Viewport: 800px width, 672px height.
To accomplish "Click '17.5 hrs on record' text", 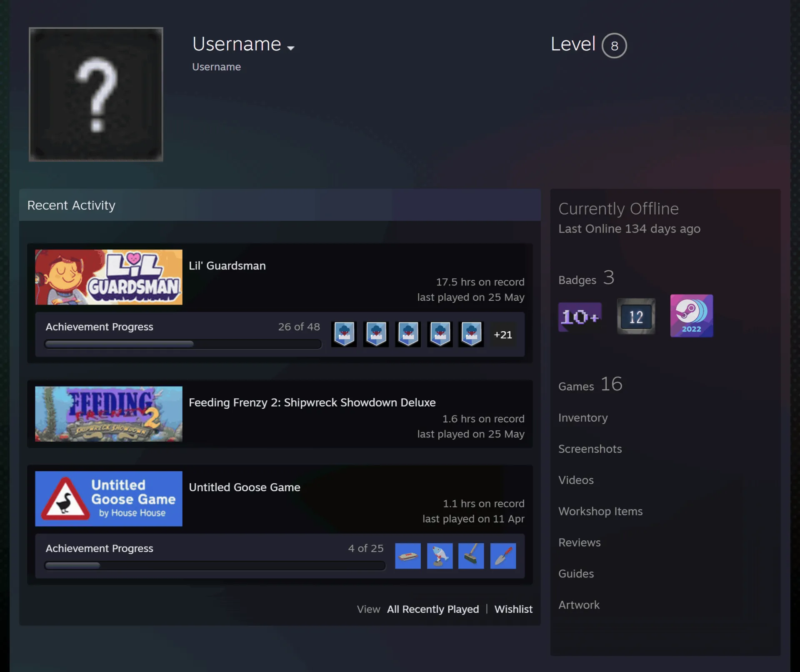I will pyautogui.click(x=480, y=282).
